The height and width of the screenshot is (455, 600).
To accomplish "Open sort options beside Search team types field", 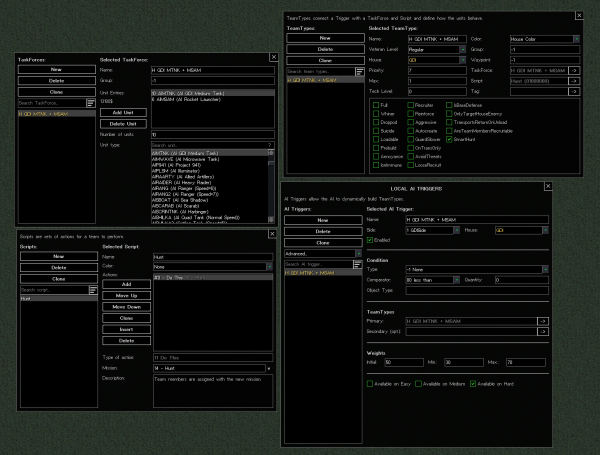I will tap(360, 72).
